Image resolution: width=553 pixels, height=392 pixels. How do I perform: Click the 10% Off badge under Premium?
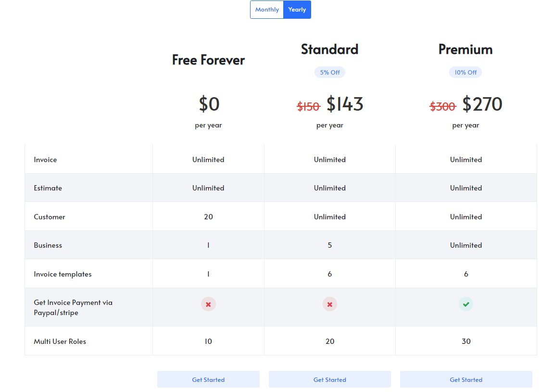(x=465, y=72)
